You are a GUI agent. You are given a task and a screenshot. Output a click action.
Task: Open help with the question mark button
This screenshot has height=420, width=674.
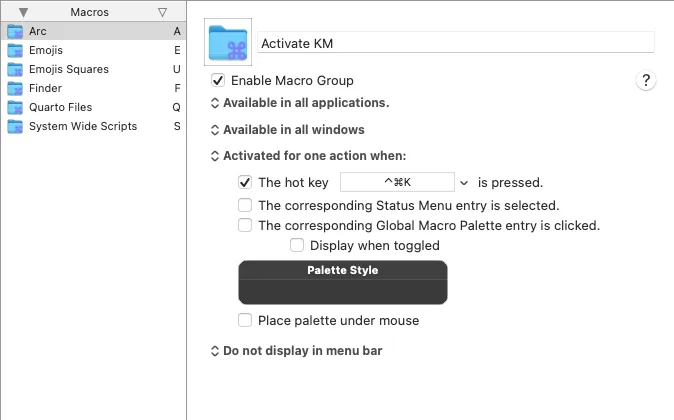click(x=646, y=80)
